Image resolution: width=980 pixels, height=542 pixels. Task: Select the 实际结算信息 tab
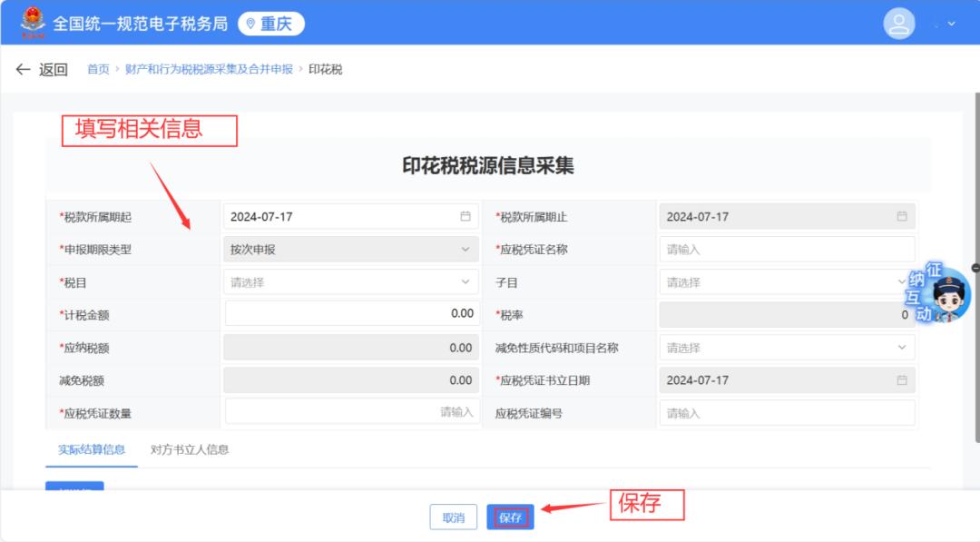click(92, 449)
